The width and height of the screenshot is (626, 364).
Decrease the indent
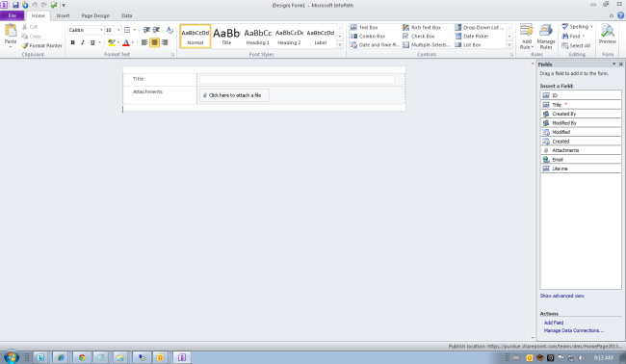click(146, 30)
